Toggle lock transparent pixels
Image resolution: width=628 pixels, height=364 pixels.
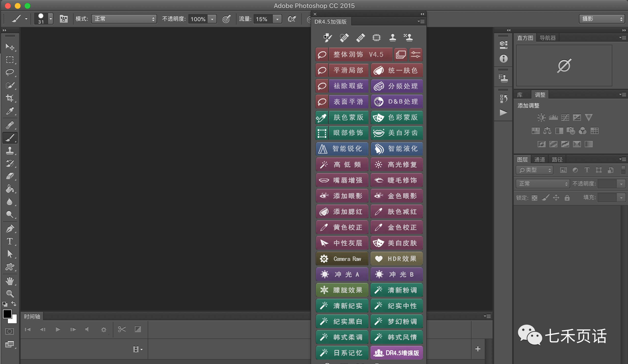534,198
